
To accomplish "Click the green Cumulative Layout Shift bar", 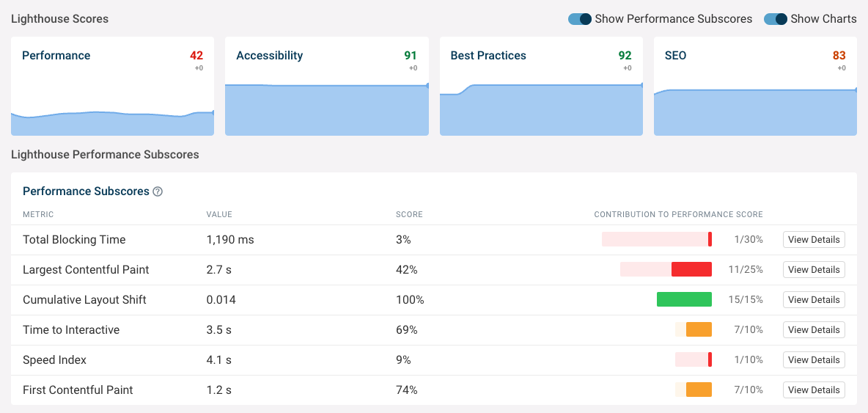I will point(684,299).
